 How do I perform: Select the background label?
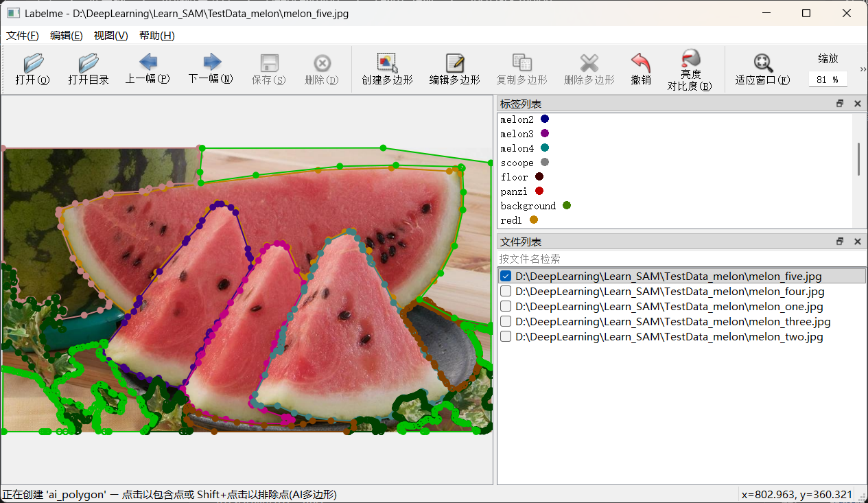528,206
